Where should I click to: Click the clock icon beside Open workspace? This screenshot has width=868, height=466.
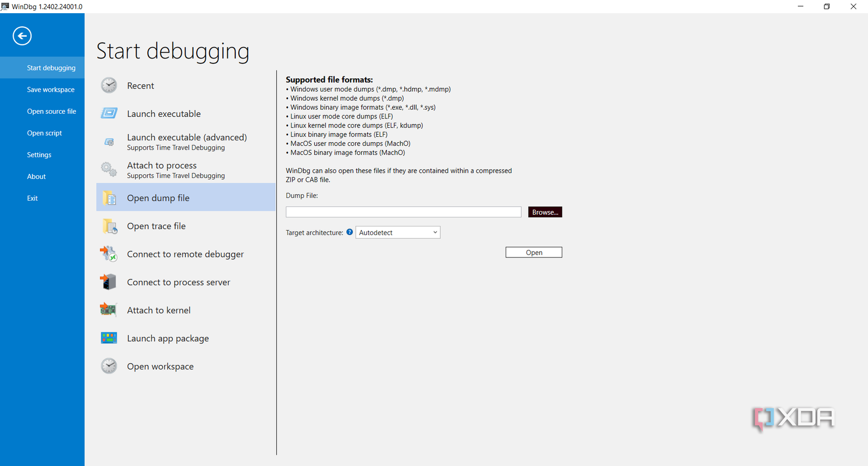click(x=109, y=366)
